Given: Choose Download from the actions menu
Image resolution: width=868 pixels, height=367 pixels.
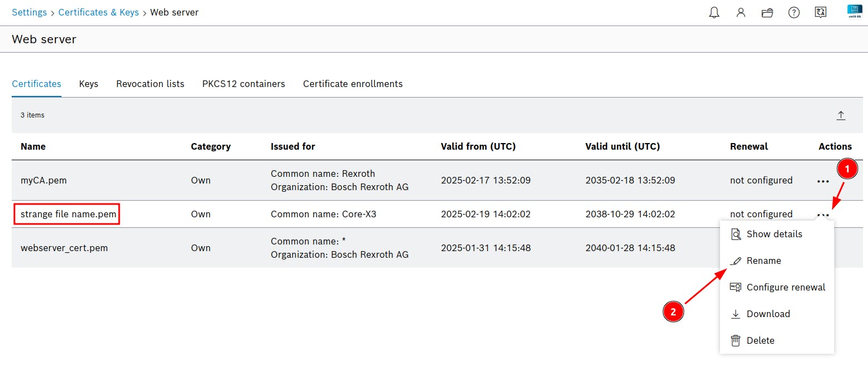Looking at the screenshot, I should [x=768, y=314].
